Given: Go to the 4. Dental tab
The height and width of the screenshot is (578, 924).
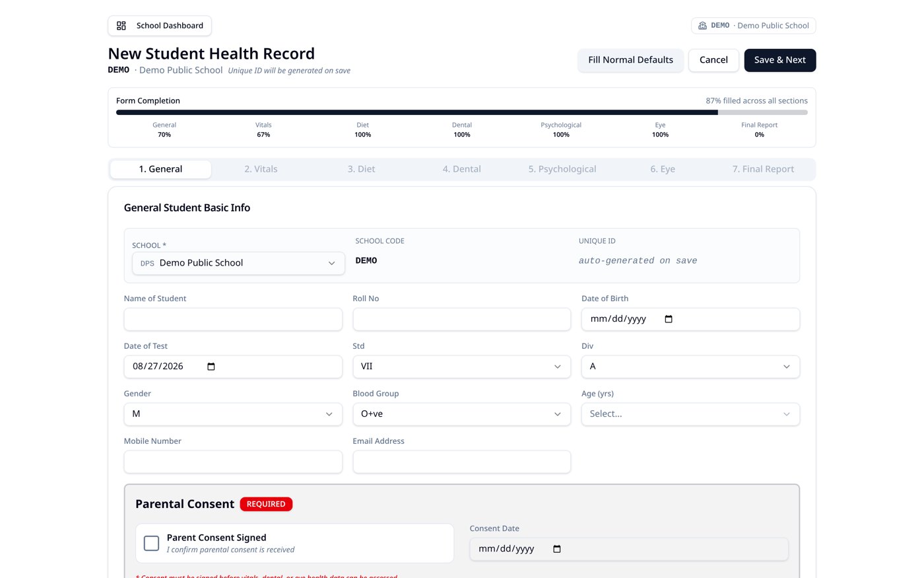Looking at the screenshot, I should point(461,169).
